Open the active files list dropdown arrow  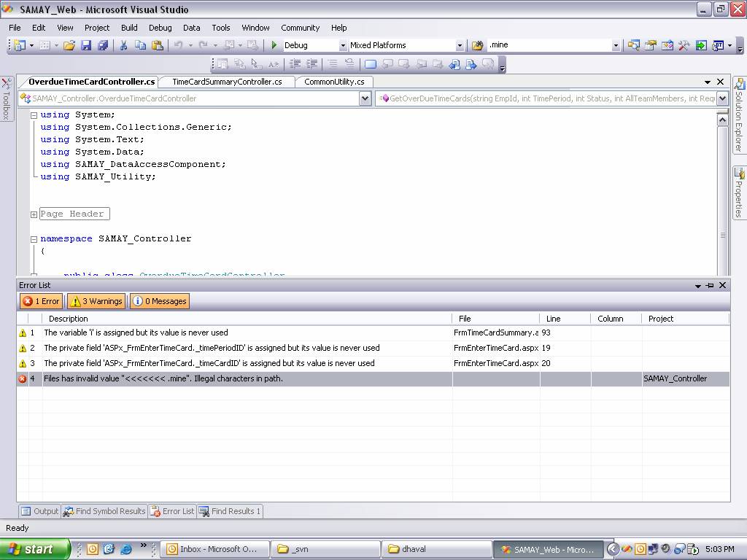pos(708,82)
